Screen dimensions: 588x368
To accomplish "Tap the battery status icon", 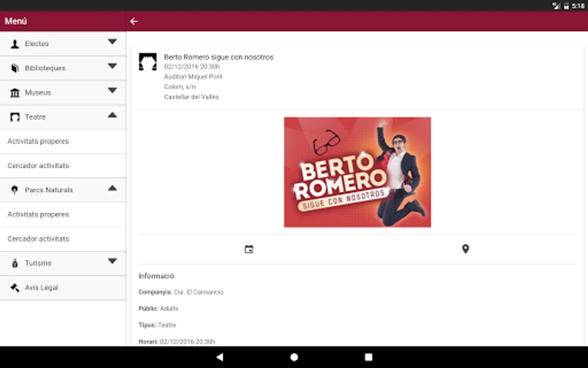I will tap(566, 6).
